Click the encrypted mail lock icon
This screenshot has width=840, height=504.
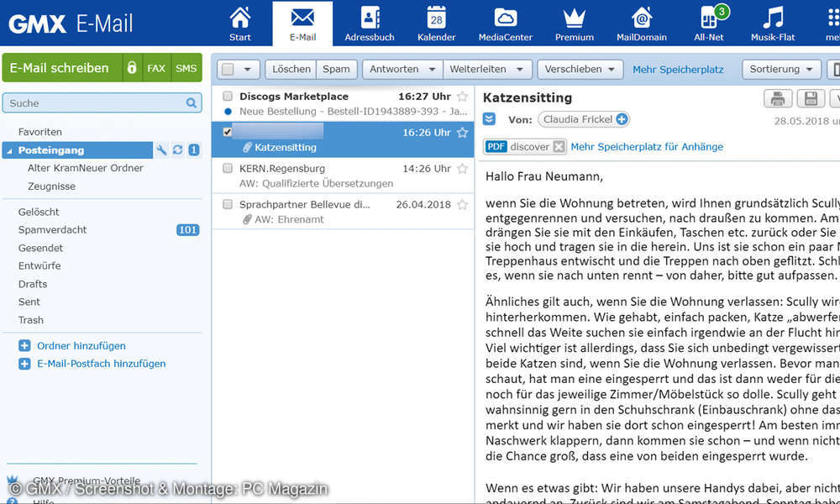[132, 67]
